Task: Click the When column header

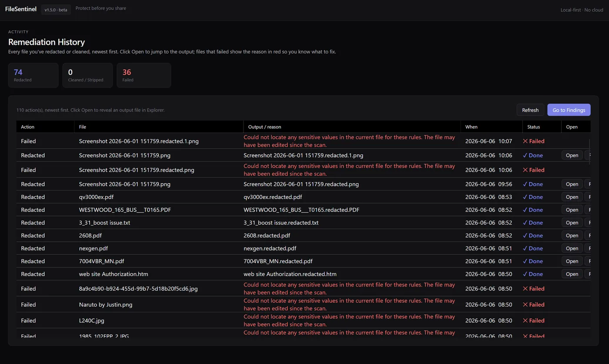Action: 492,127
